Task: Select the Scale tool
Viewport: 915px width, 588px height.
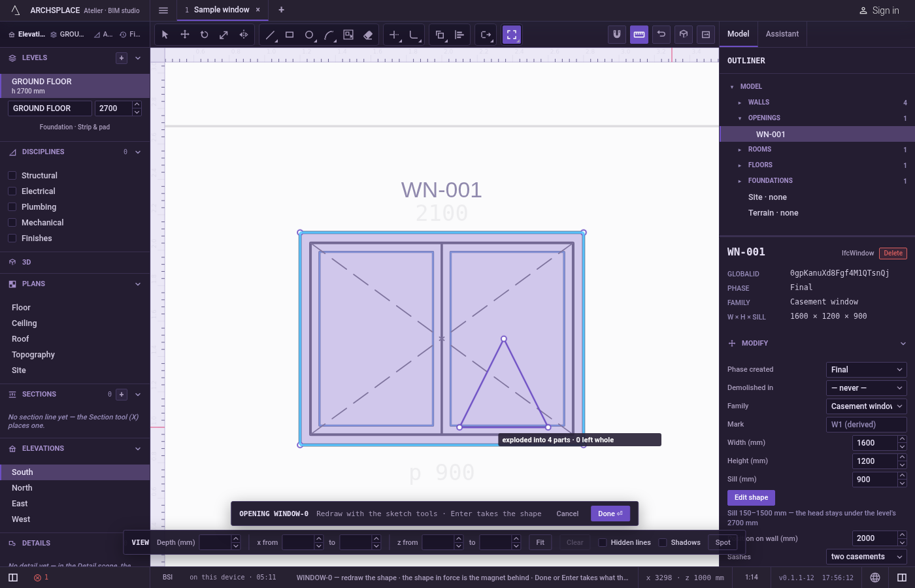Action: [x=224, y=35]
